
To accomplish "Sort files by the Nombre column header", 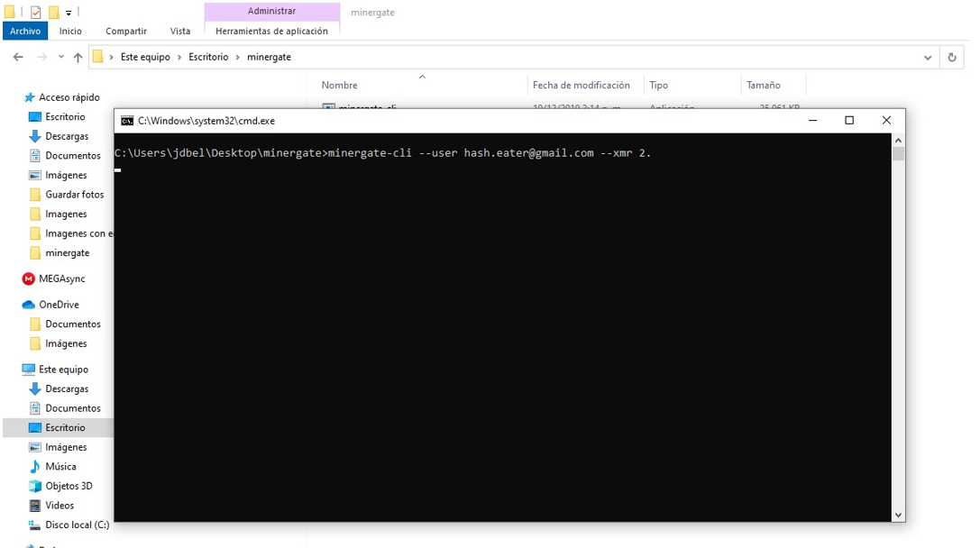I will pos(340,85).
